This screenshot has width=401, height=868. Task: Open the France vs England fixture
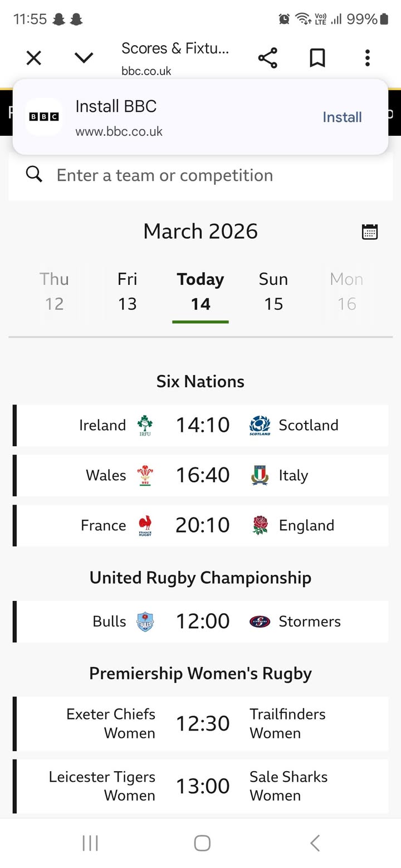pyautogui.click(x=202, y=526)
